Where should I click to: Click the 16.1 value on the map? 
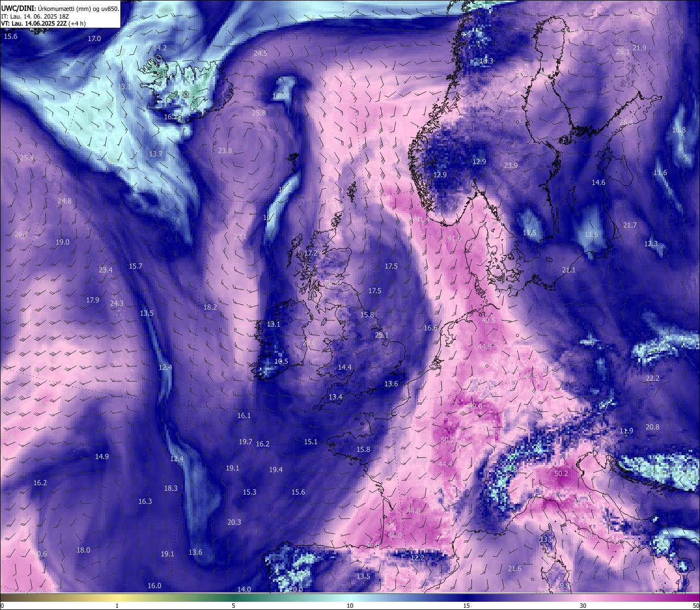click(244, 416)
